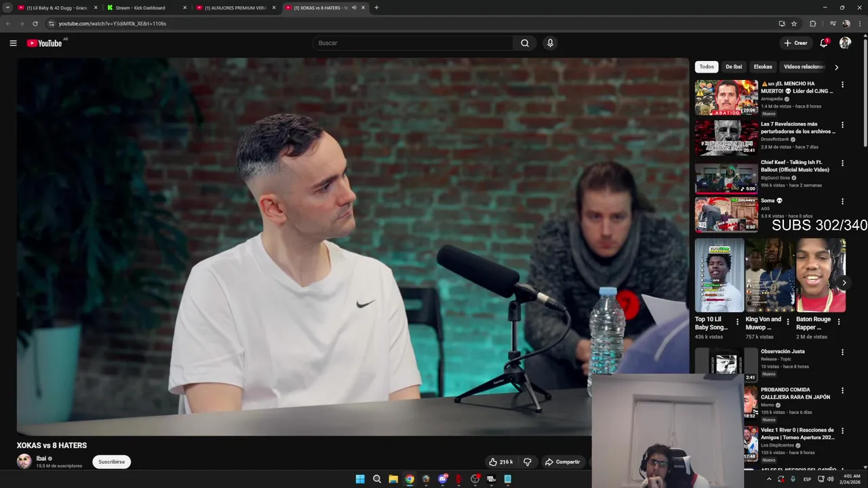Open the volume control in system tray
Screen dimensions: 868x488
(x=831, y=479)
